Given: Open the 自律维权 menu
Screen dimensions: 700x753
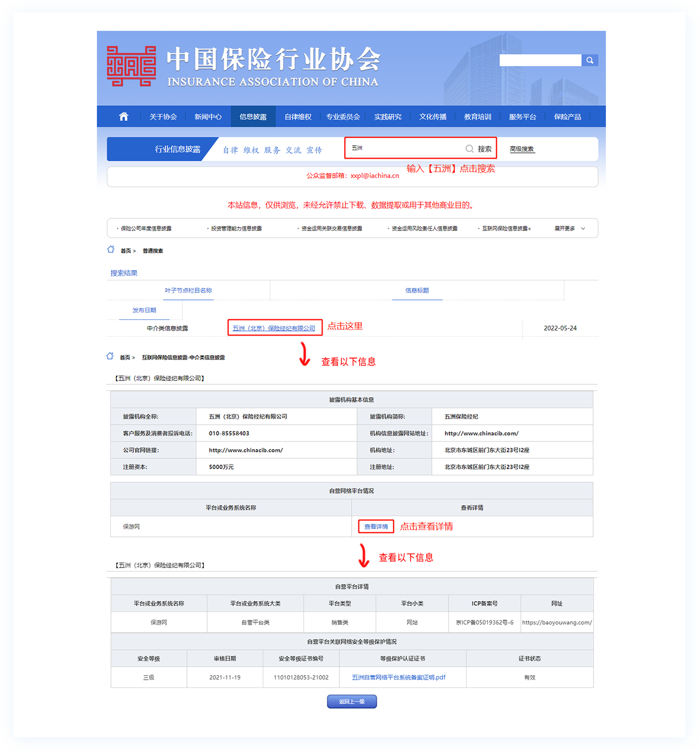Looking at the screenshot, I should tap(298, 117).
